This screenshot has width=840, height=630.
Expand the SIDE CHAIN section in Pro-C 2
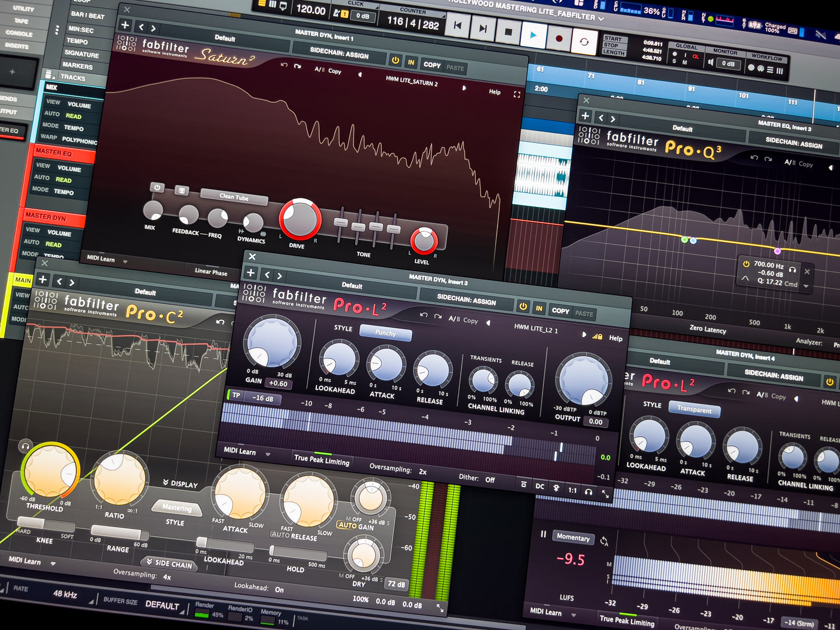pos(169,563)
